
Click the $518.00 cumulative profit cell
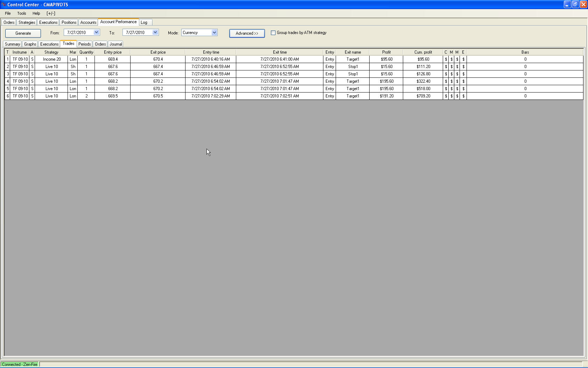[x=423, y=89]
